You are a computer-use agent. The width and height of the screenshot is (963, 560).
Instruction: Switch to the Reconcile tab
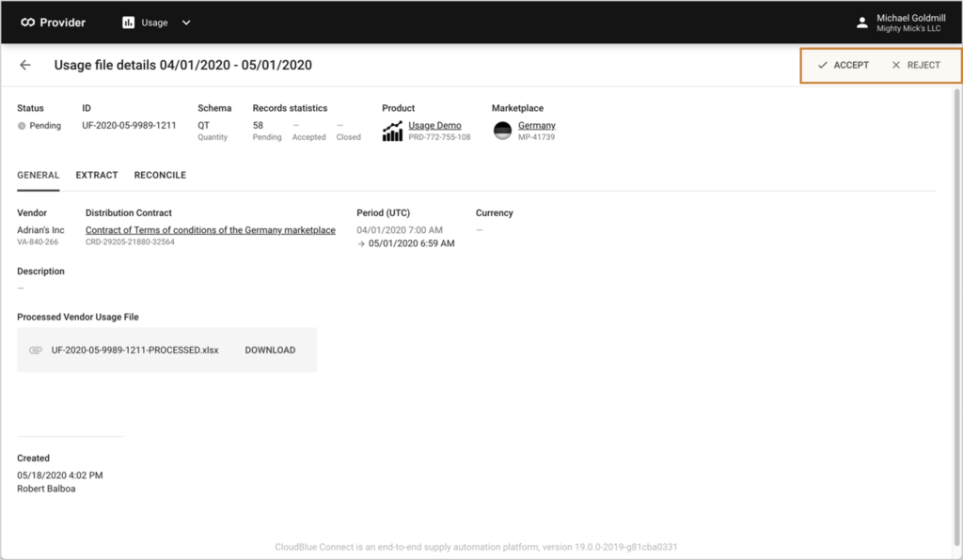tap(160, 175)
